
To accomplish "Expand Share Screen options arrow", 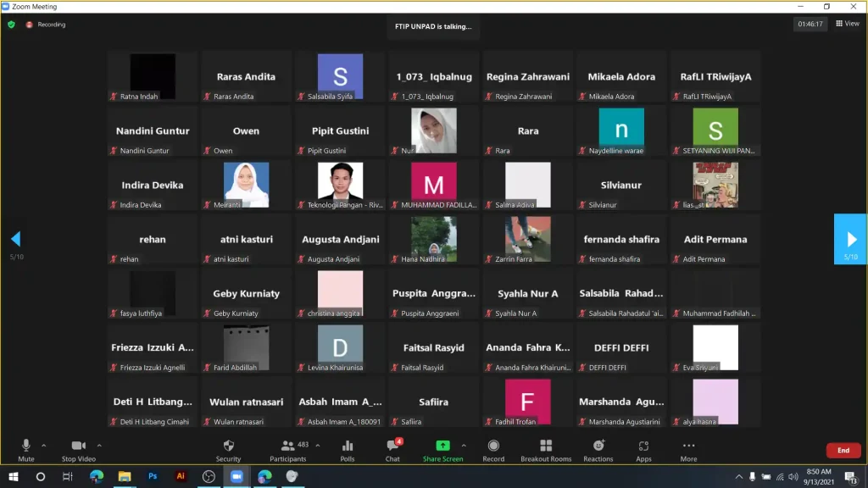I will click(x=464, y=446).
